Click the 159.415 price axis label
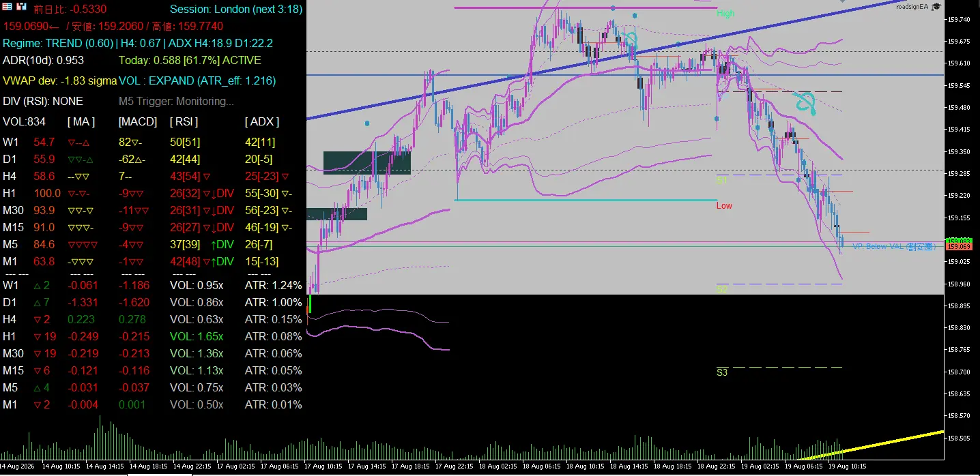 (960, 130)
